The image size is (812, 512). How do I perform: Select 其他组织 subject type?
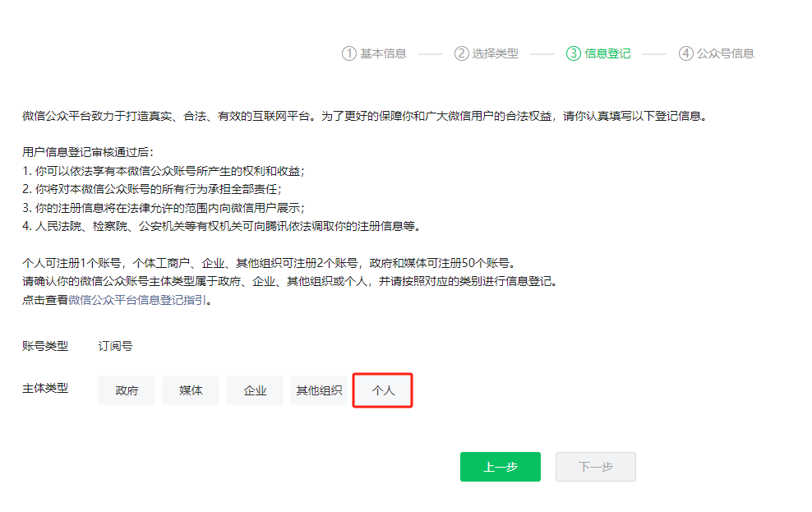pos(319,390)
